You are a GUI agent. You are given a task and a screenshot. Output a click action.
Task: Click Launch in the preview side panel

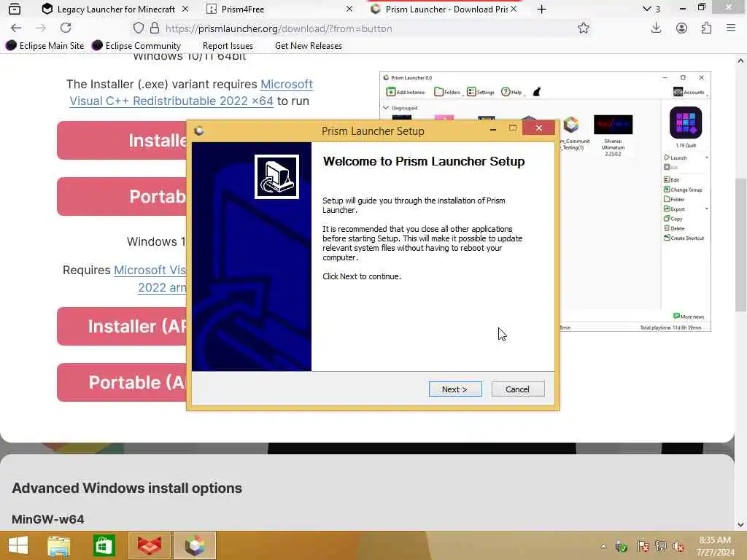coord(676,157)
